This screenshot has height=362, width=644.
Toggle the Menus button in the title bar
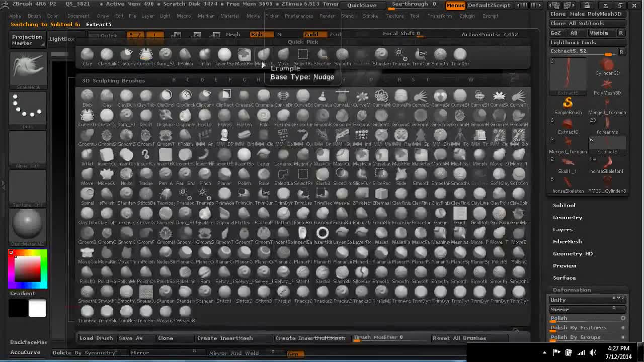(x=455, y=5)
